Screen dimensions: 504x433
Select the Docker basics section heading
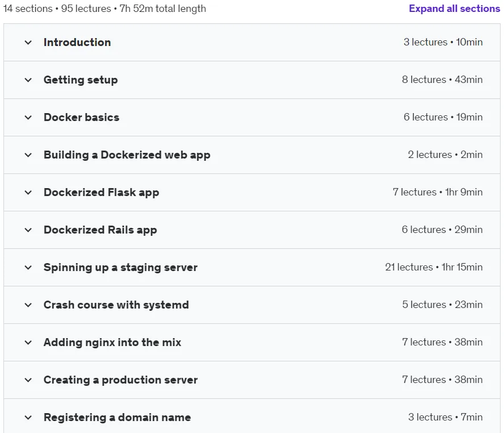(81, 117)
